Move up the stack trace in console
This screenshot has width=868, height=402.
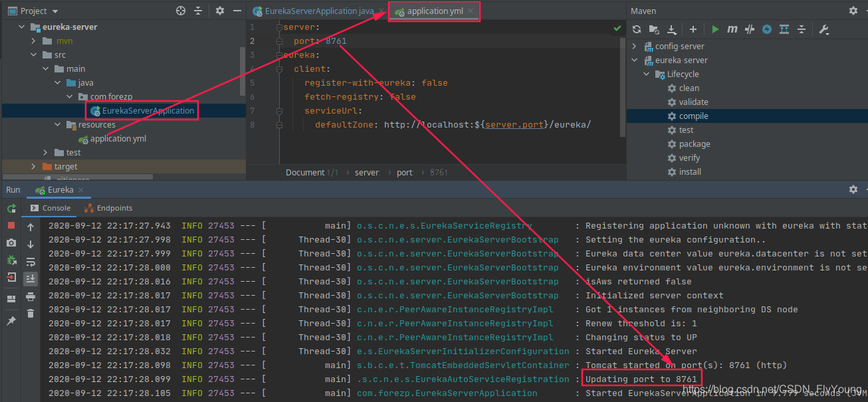(x=31, y=227)
